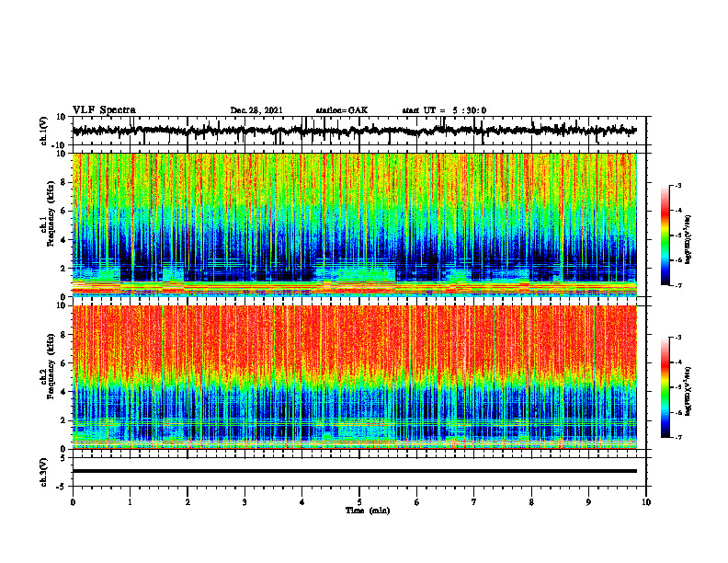Viewport: 728px width, 563px height.
Task: Click the log(PSD) label beside ch.2 color bar
Action: click(688, 392)
